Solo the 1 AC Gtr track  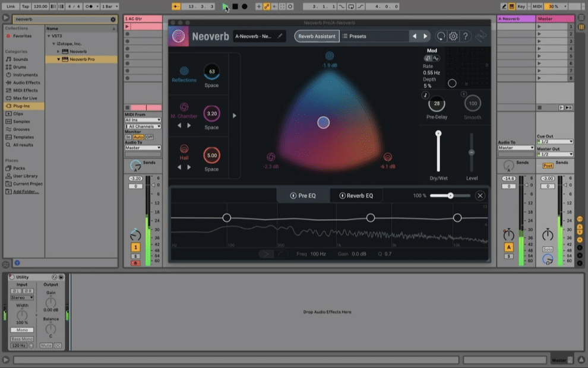click(x=135, y=256)
